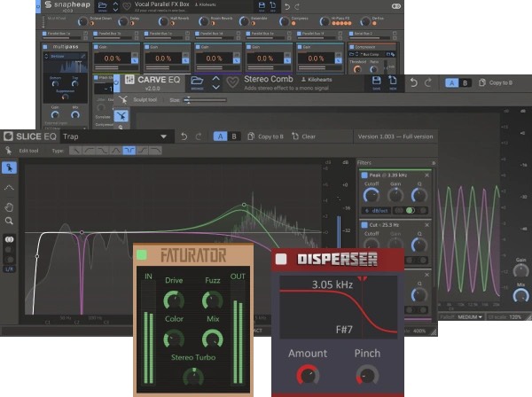The image size is (532, 397).
Task: Select the highlighted Sculpt tool in Carve EQ sidebar
Action: [121, 115]
